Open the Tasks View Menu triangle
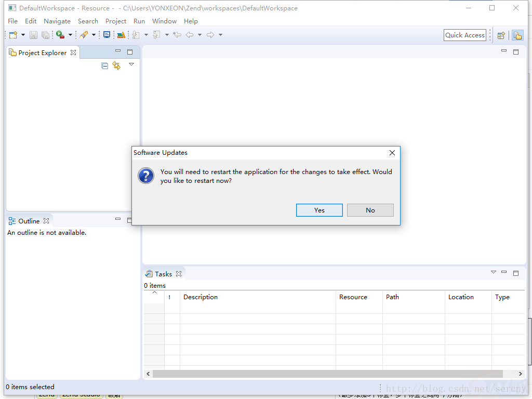The height and width of the screenshot is (399, 532). pos(494,272)
